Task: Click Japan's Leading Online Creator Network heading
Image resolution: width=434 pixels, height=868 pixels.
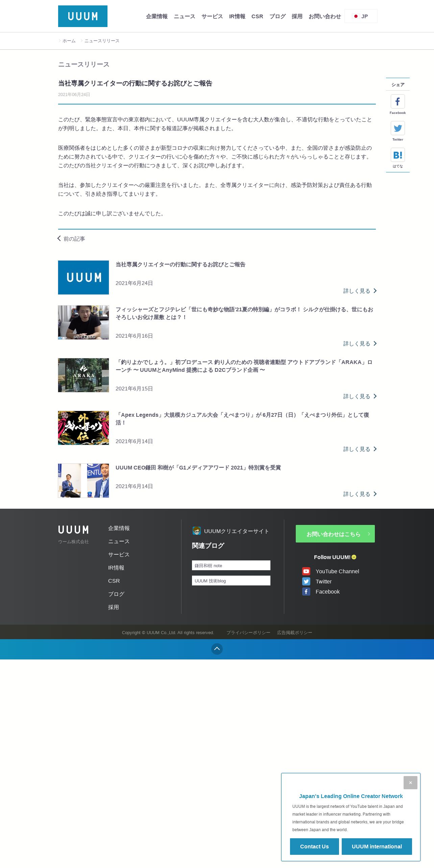Action: click(x=351, y=796)
